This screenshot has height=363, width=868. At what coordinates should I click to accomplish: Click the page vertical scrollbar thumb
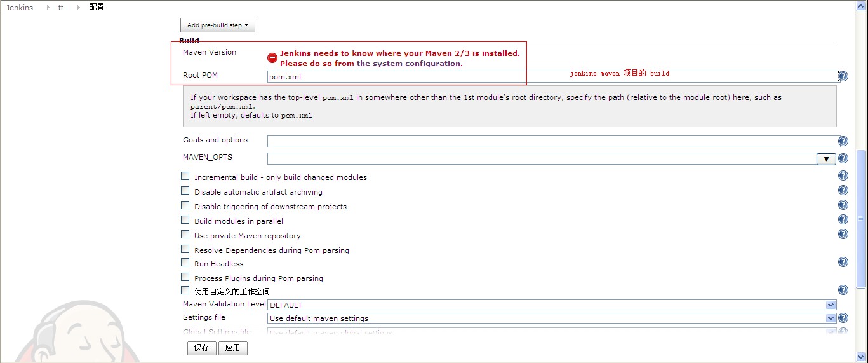862,219
